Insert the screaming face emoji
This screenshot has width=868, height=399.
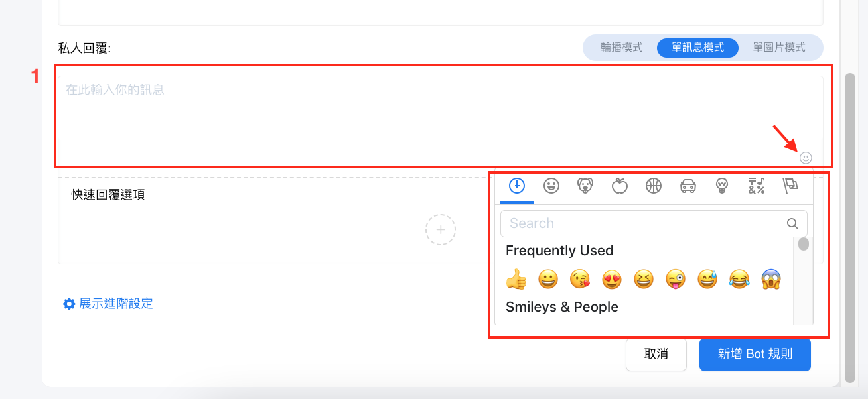click(771, 280)
